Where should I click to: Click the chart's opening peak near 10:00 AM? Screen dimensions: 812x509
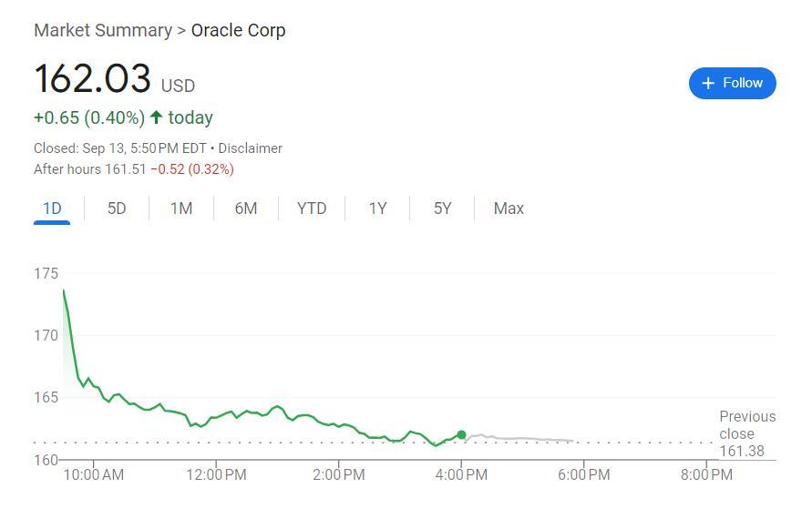pyautogui.click(x=64, y=291)
